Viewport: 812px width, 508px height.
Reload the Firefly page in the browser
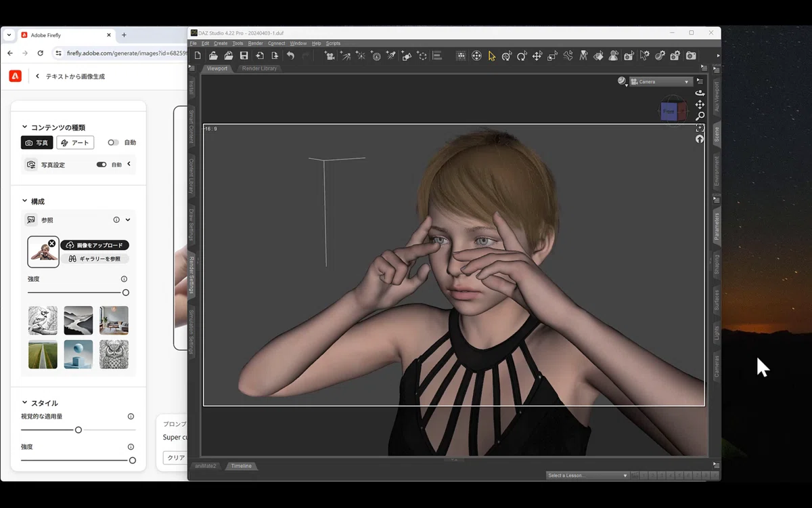[x=41, y=53]
